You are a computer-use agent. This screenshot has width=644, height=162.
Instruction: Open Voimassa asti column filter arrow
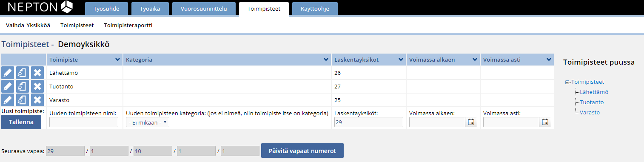[549, 60]
